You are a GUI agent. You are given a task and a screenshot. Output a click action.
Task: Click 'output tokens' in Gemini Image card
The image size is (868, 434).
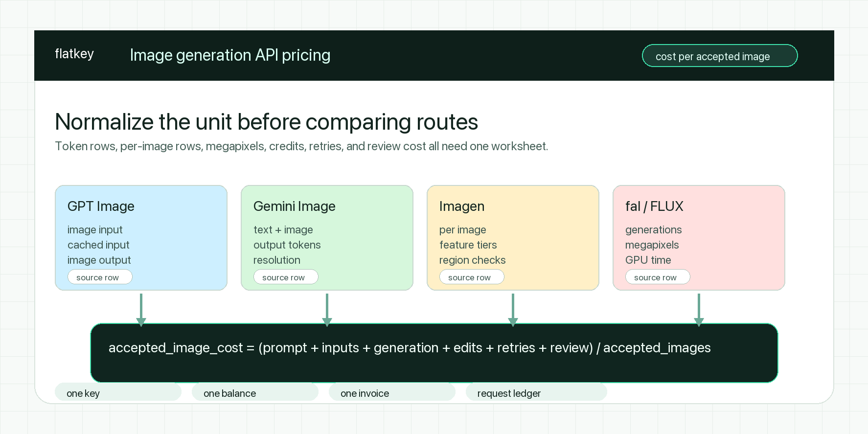tap(287, 245)
